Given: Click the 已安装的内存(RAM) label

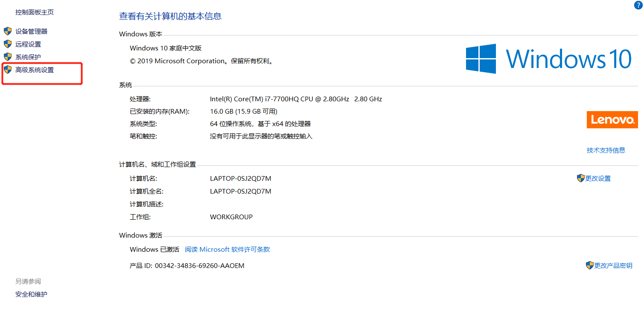Looking at the screenshot, I should [x=160, y=112].
